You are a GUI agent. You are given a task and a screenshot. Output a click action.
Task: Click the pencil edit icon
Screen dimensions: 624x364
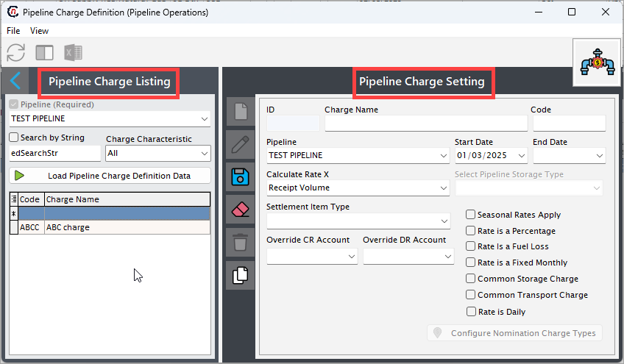[241, 144]
